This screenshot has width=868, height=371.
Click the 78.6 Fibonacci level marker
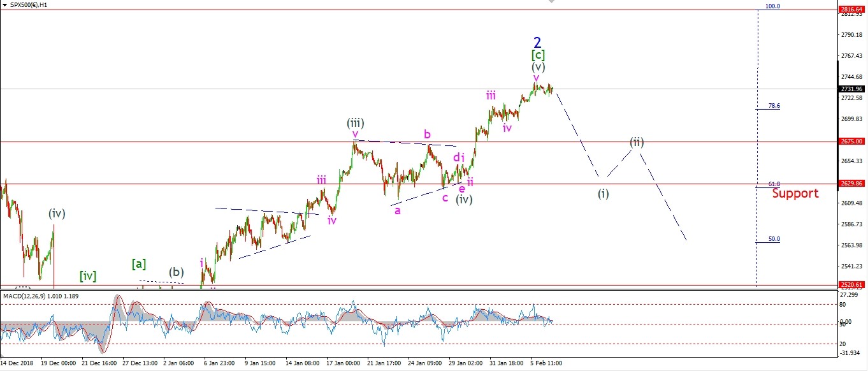point(774,106)
